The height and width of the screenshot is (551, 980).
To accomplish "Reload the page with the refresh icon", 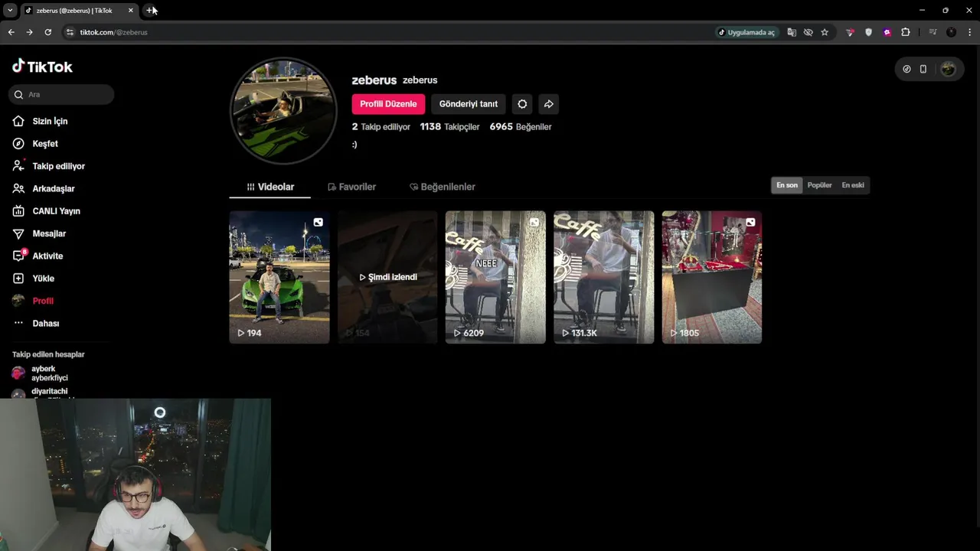I will click(x=47, y=32).
